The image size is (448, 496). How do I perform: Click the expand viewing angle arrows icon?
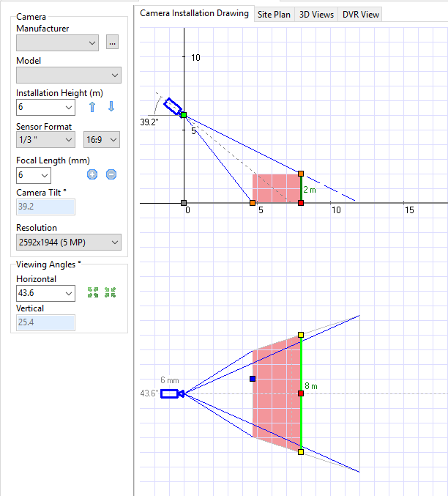tap(92, 292)
